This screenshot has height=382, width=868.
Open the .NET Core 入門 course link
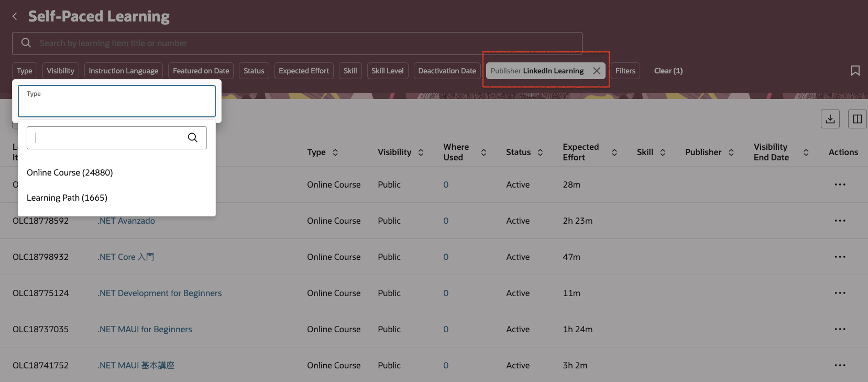click(126, 257)
